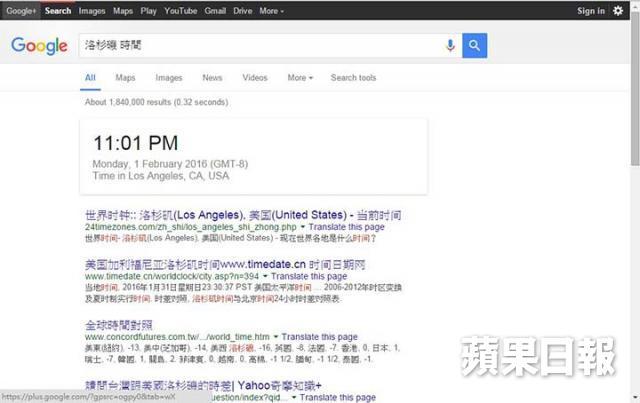This screenshot has width=640, height=403.
Task: Open Play in the top bar
Action: [149, 11]
